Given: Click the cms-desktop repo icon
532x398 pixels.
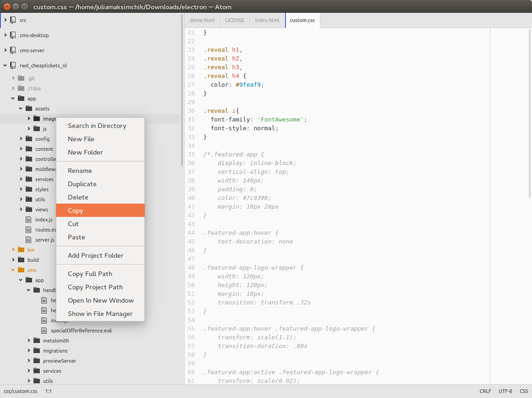Looking at the screenshot, I should click(13, 35).
